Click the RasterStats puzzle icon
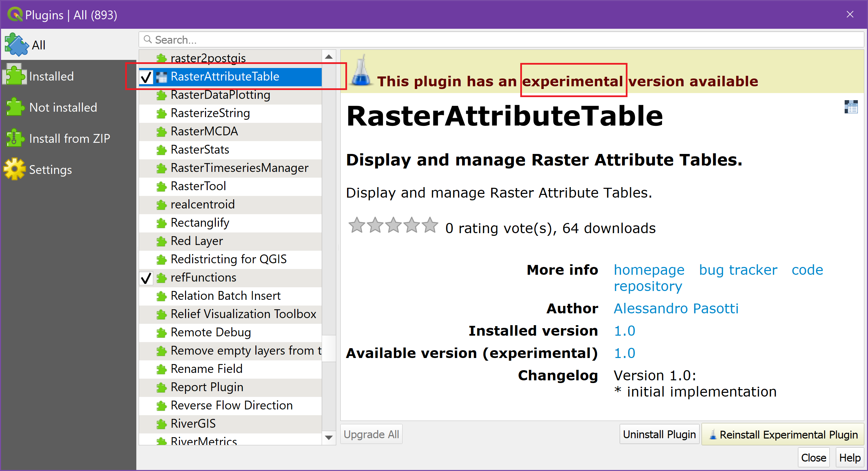The image size is (868, 471). pyautogui.click(x=162, y=150)
